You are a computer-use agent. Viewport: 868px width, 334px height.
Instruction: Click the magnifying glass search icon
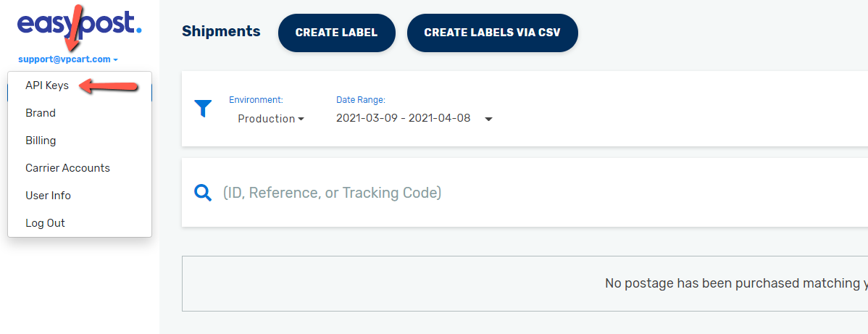(x=203, y=193)
